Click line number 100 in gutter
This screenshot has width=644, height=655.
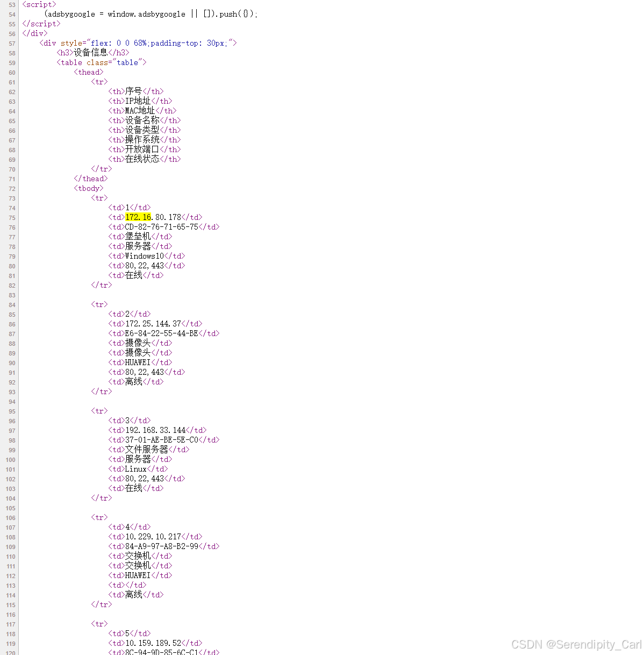click(x=11, y=460)
